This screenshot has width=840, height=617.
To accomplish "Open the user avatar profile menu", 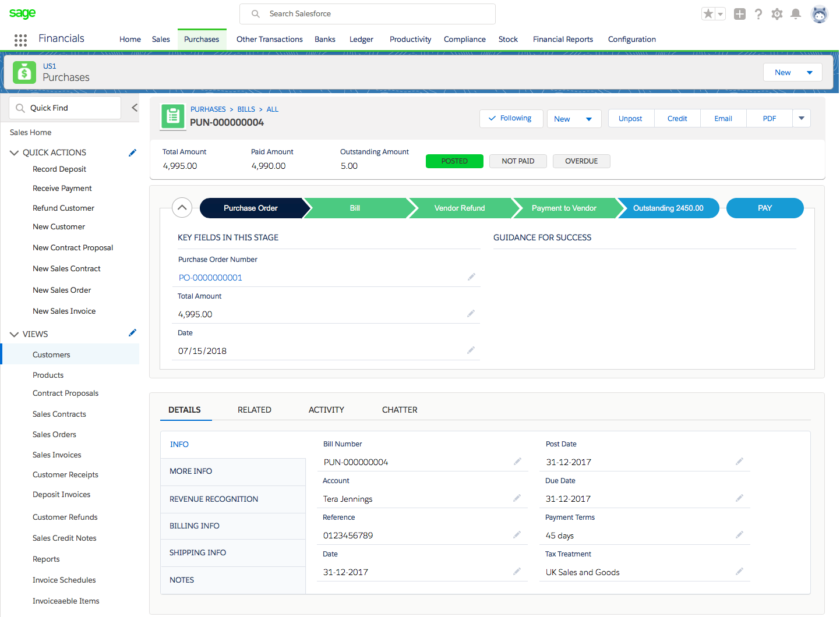I will point(820,14).
